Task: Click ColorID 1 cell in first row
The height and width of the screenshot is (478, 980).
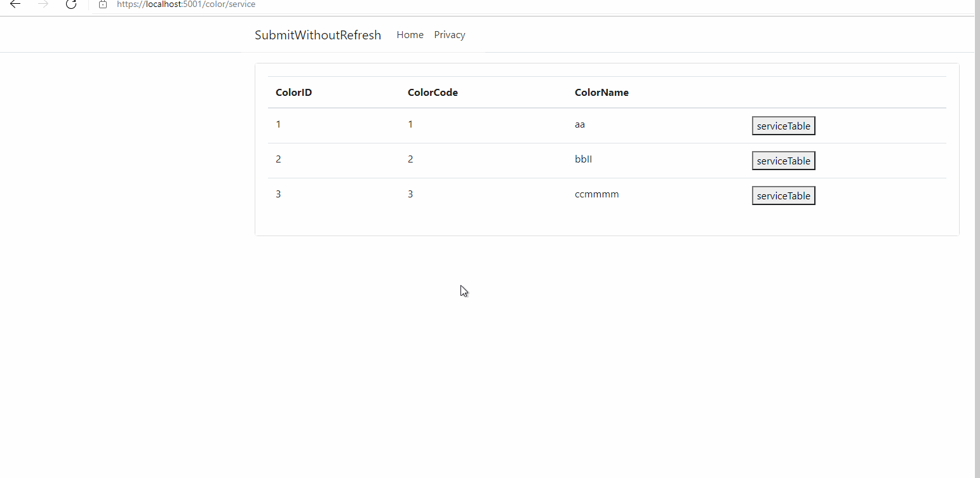Action: coord(278,124)
